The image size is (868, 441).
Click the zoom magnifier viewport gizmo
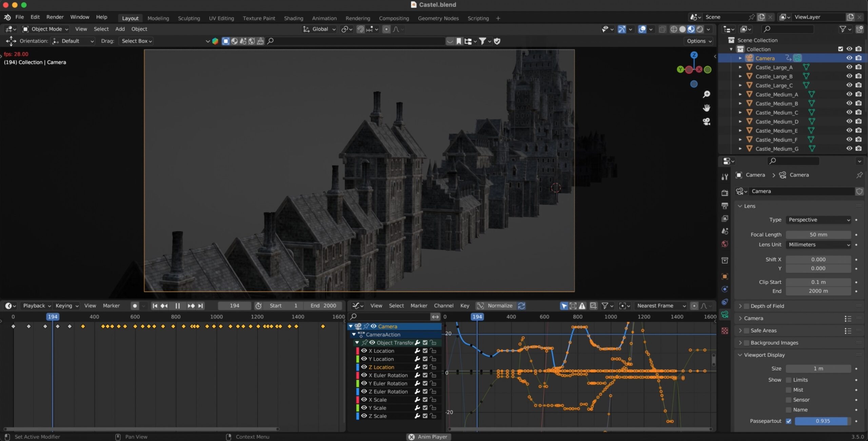[x=706, y=94]
